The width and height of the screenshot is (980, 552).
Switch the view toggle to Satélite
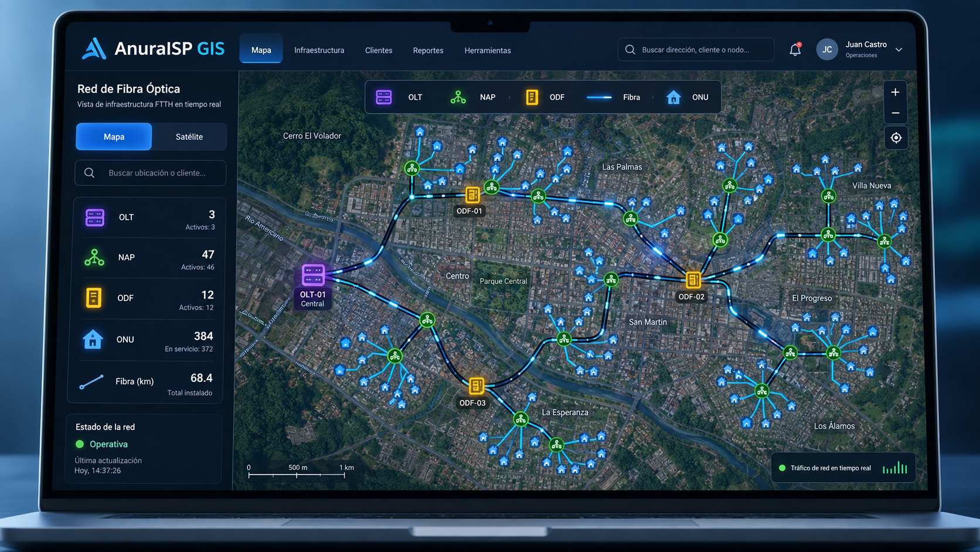point(189,137)
